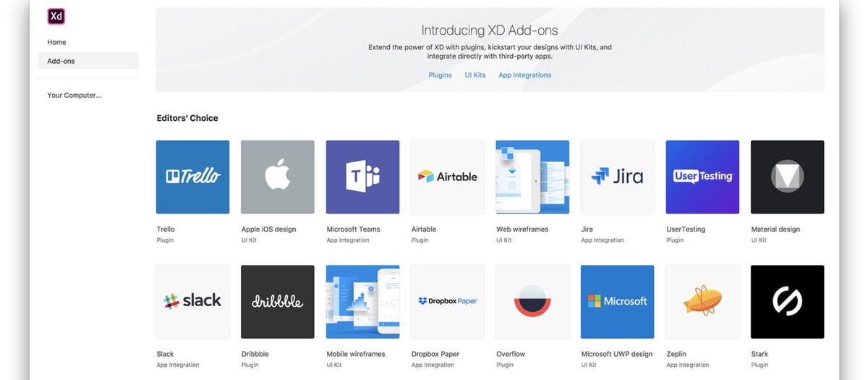Image resolution: width=868 pixels, height=380 pixels.
Task: Click the 'Zeplin' name label
Action: pyautogui.click(x=676, y=355)
